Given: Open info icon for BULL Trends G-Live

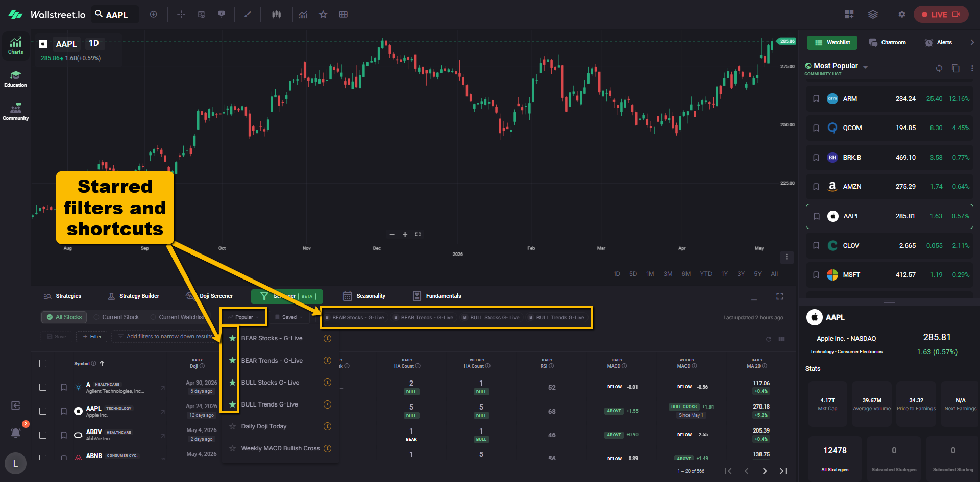Looking at the screenshot, I should (328, 404).
